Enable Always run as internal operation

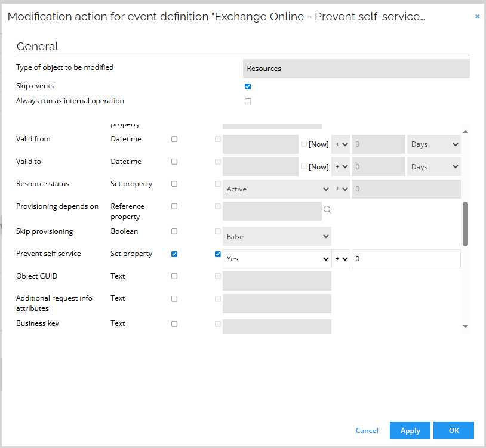248,101
